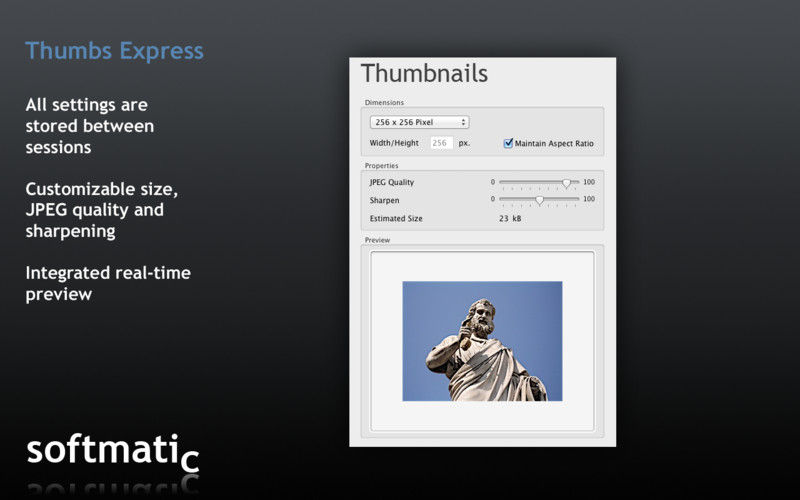Click the Thumbnails heading
Image resolution: width=800 pixels, height=500 pixels.
(424, 73)
